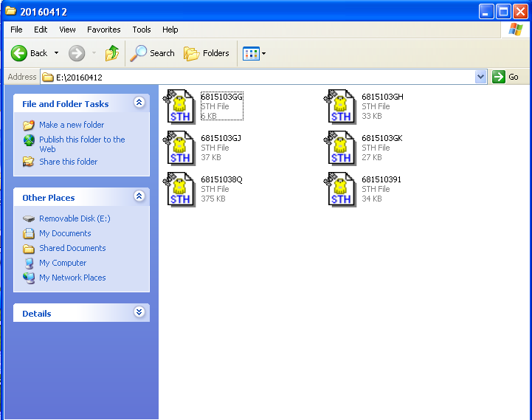Click the green Back arrow icon
Image resolution: width=532 pixels, height=420 pixels.
18,53
